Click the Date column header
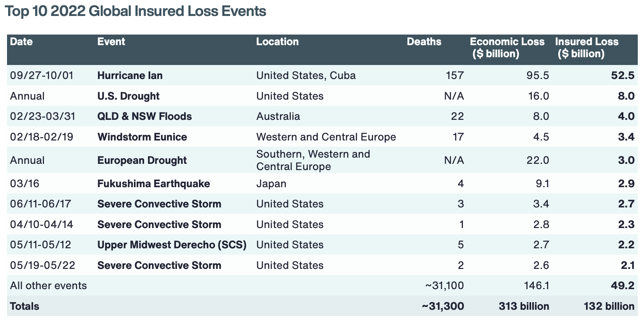 (x=21, y=42)
